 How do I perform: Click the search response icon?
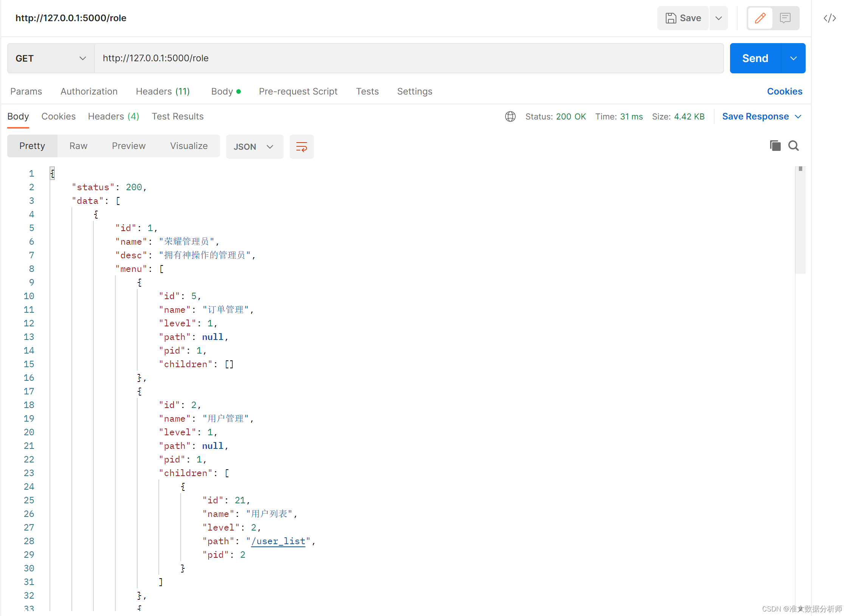794,146
